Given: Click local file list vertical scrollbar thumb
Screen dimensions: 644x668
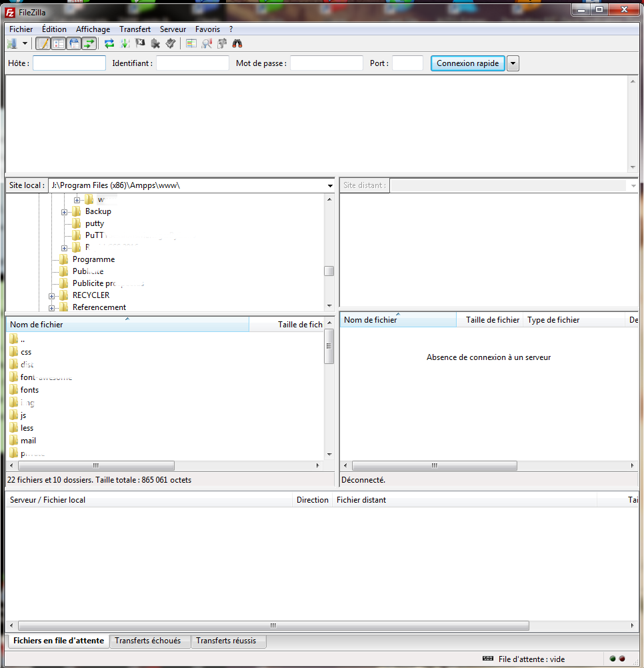Looking at the screenshot, I should click(x=329, y=347).
